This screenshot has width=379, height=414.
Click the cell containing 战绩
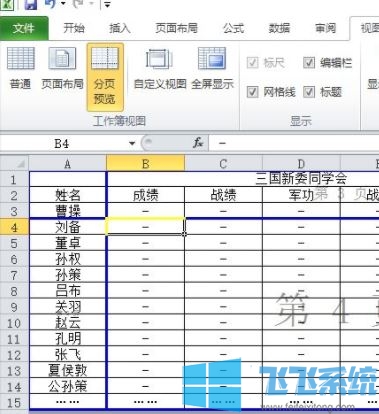click(x=223, y=195)
